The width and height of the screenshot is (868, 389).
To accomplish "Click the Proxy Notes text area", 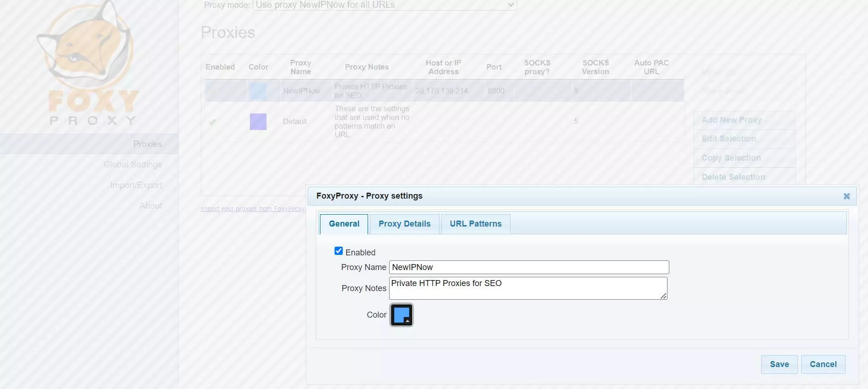I will (x=528, y=288).
